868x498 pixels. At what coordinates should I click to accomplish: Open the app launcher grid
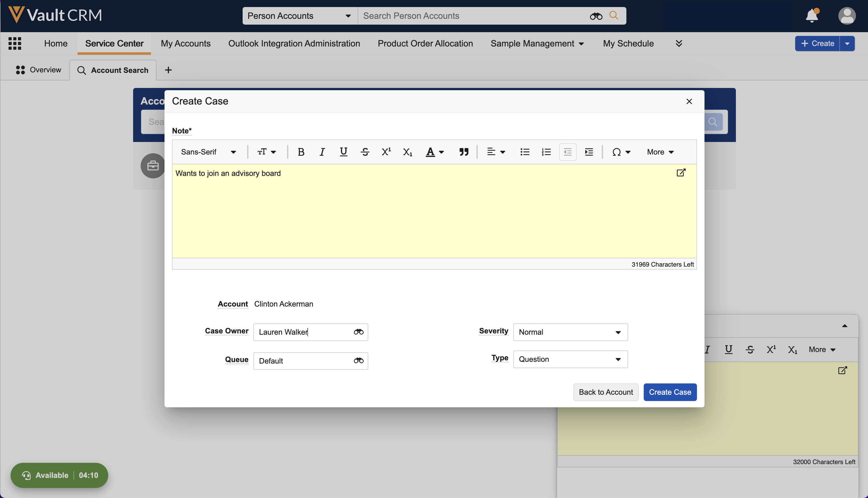pos(15,43)
